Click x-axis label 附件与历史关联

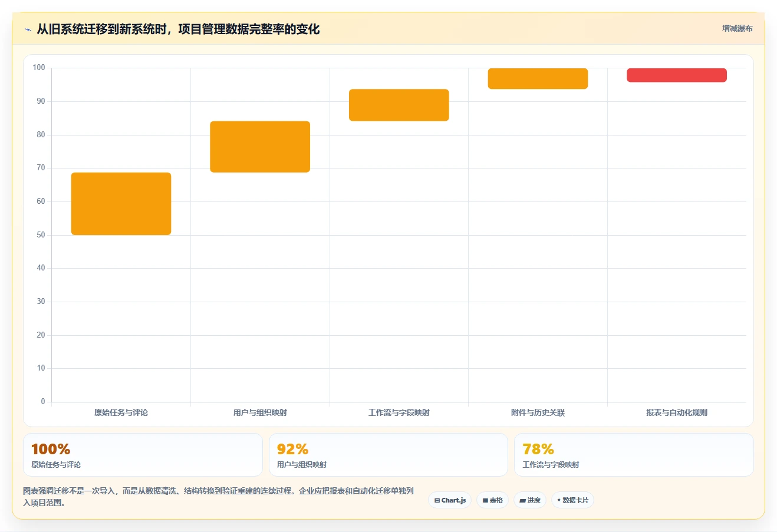(538, 412)
